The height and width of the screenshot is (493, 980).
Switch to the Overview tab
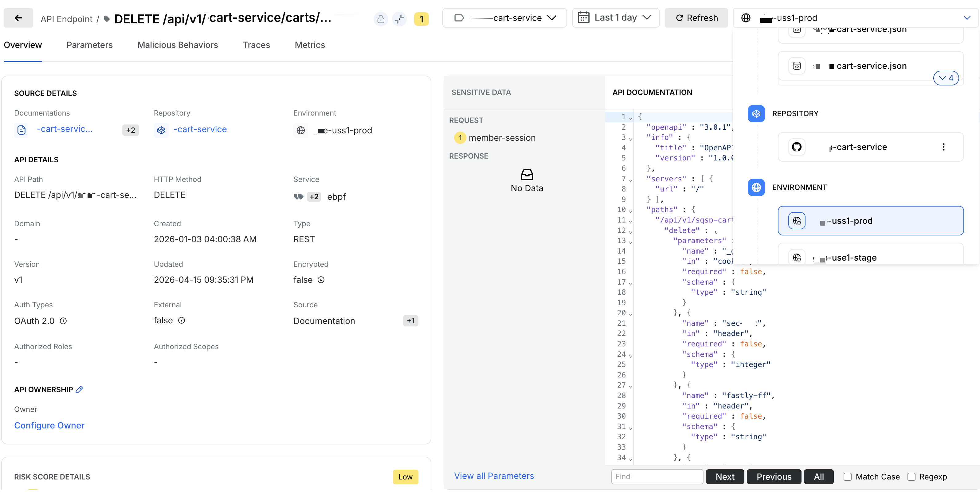click(23, 45)
